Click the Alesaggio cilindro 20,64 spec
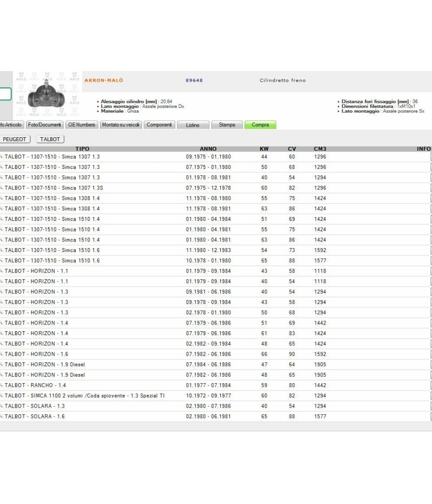The height and width of the screenshot is (504, 432). click(137, 101)
